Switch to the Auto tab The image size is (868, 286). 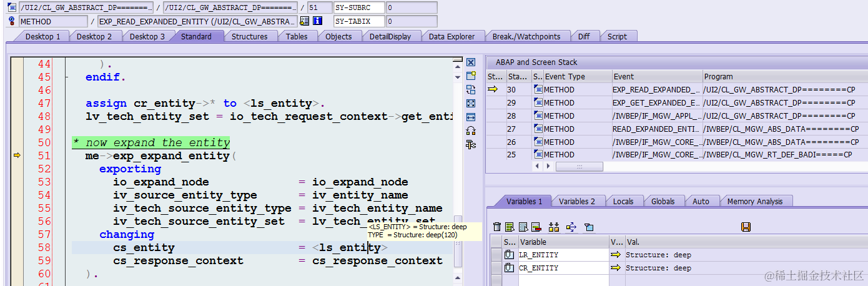701,201
